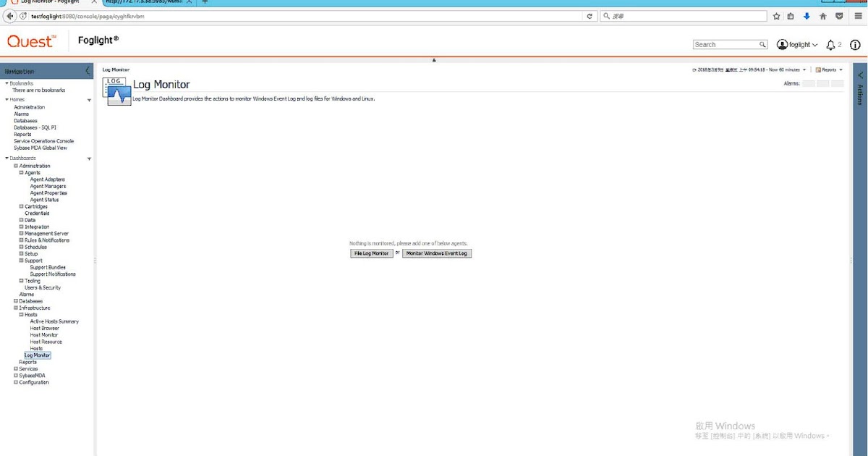Click the Monitor Windows Event Log button
Screen dimensions: 868x456
tap(436, 253)
